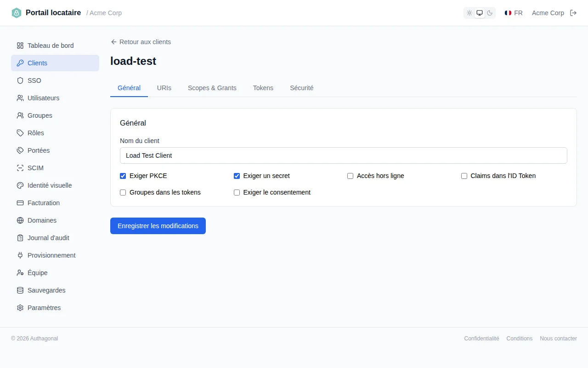
Task: Click the Nom du client field
Action: point(344,155)
